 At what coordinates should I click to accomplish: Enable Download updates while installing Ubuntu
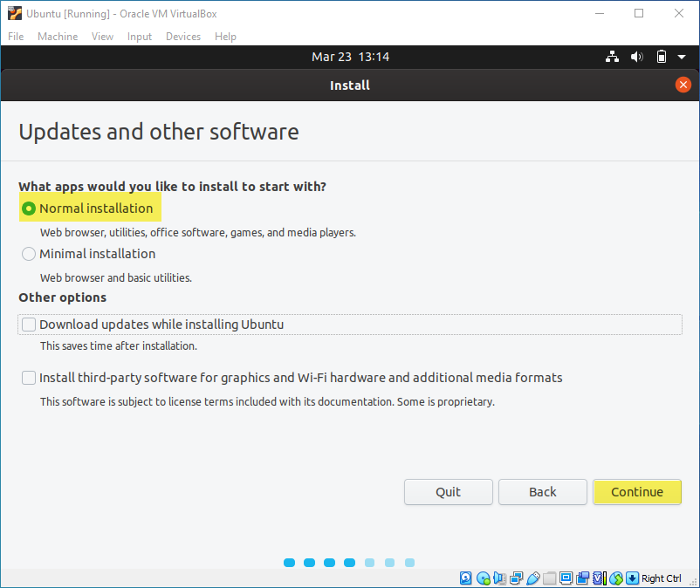29,325
